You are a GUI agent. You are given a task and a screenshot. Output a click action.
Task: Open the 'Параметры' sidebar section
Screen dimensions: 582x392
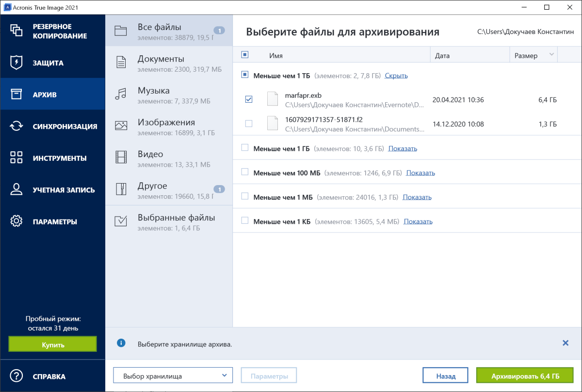(52, 221)
